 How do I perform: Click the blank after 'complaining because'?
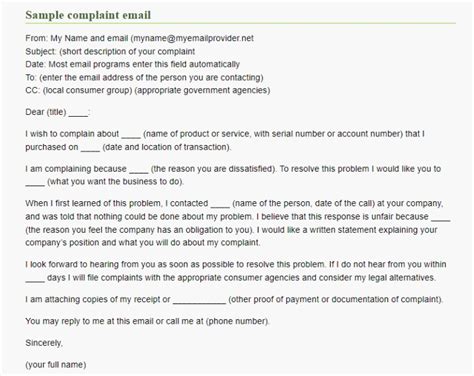click(x=139, y=172)
